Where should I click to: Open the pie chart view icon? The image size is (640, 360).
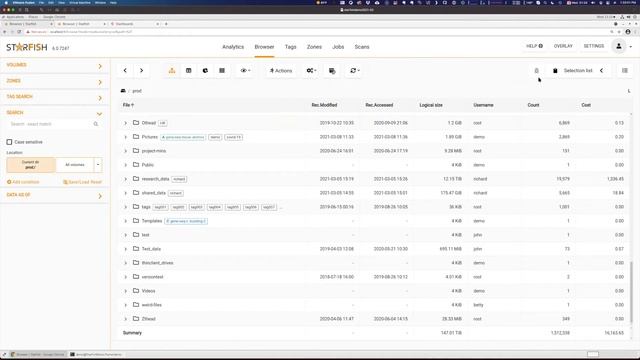(205, 71)
